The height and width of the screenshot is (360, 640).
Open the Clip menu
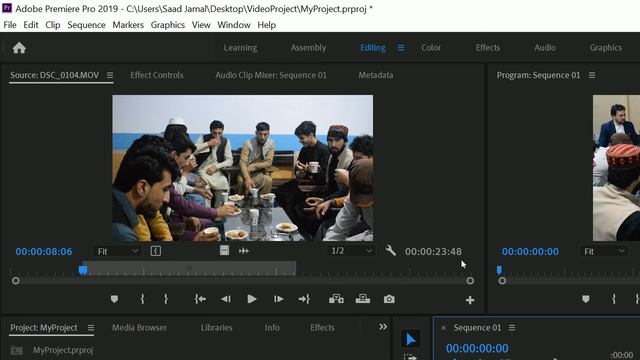53,25
